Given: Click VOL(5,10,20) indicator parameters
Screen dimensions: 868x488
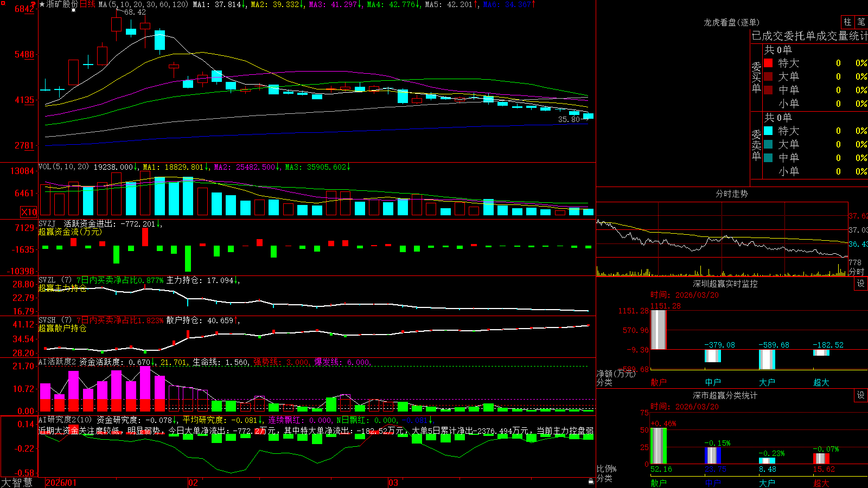Looking at the screenshot, I should 63,167.
